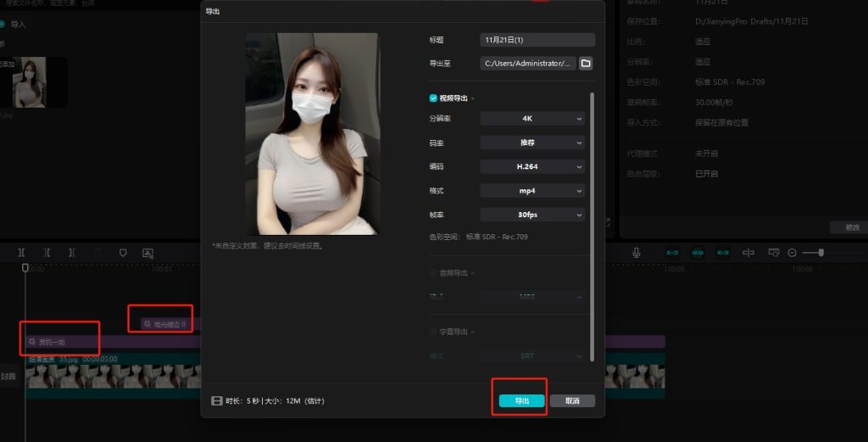Open the 格式 format dropdown showing mp4

(x=532, y=191)
